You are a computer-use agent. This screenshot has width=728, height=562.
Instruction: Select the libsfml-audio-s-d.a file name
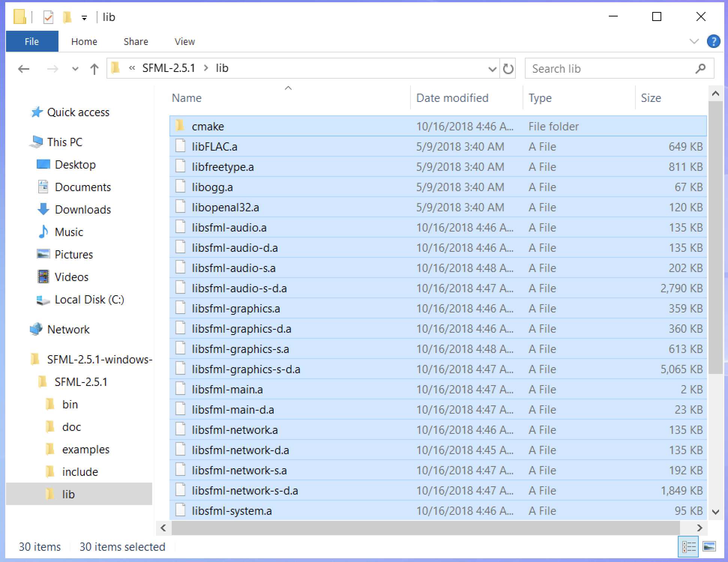coord(239,288)
